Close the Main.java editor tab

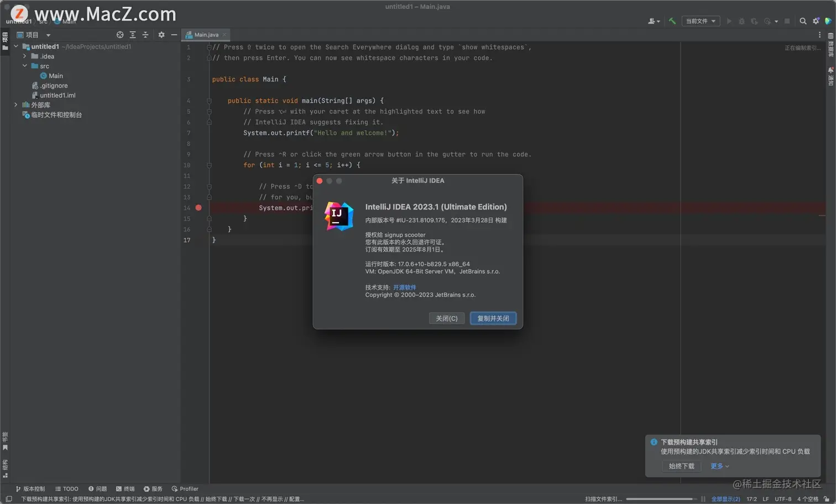coord(224,34)
